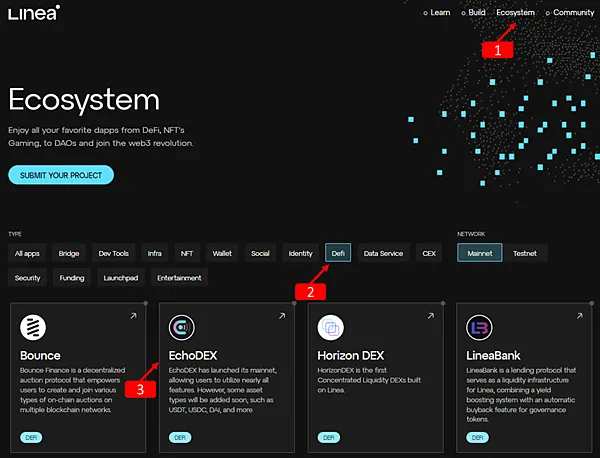Click the DEFI tag on LineaBank card

(477, 437)
